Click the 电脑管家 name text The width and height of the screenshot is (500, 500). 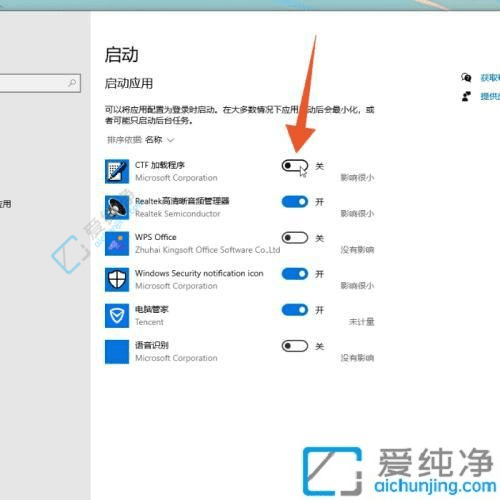(x=152, y=309)
